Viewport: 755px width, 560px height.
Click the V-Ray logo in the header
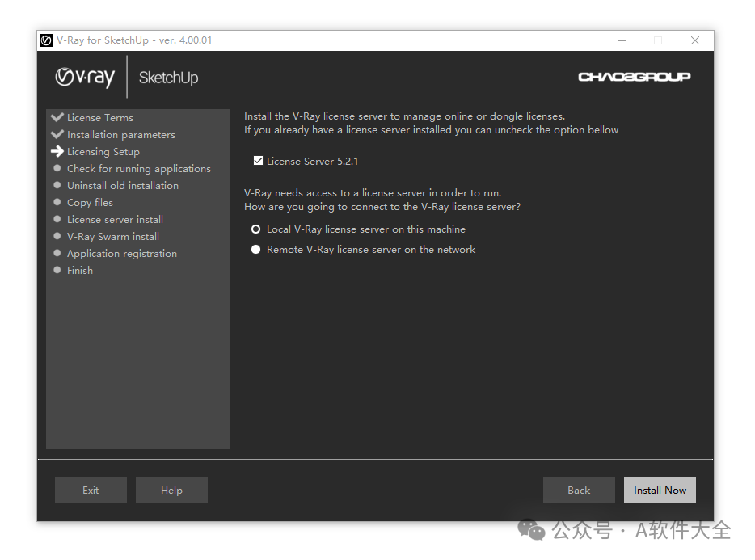point(85,77)
